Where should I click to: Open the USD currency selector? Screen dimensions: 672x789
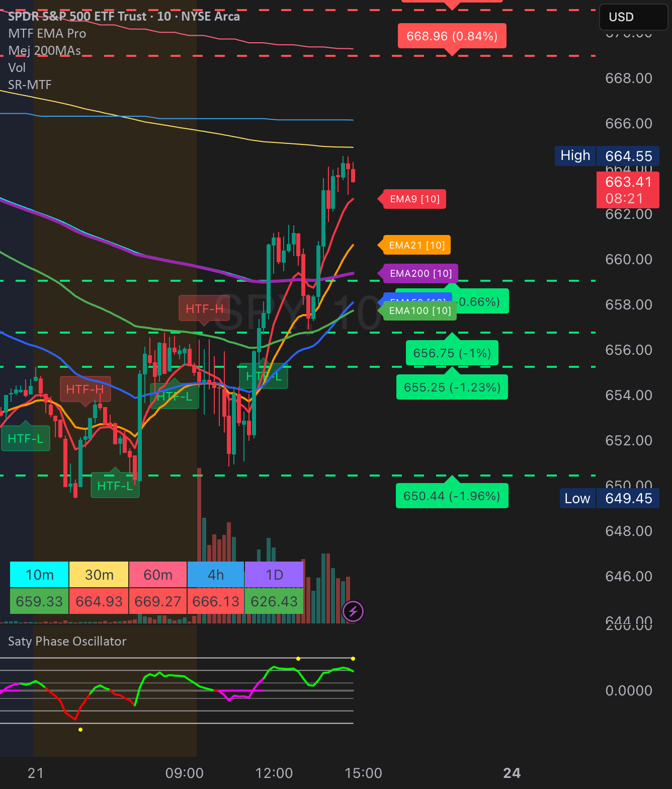click(x=634, y=17)
